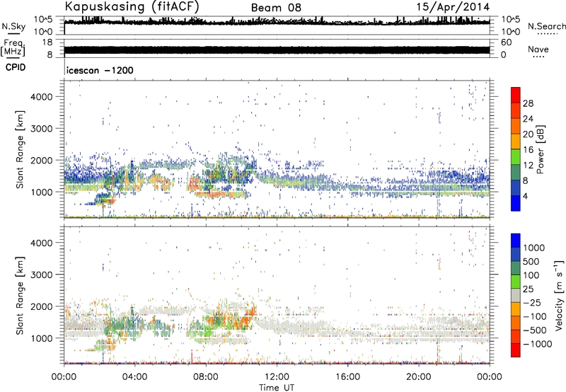The height and width of the screenshot is (392, 566).
Task: Click the "100" label on the velocity colorbar
Action: (531, 275)
